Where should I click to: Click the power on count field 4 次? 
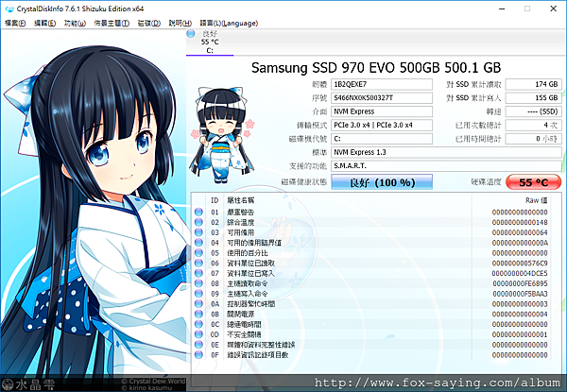click(533, 125)
